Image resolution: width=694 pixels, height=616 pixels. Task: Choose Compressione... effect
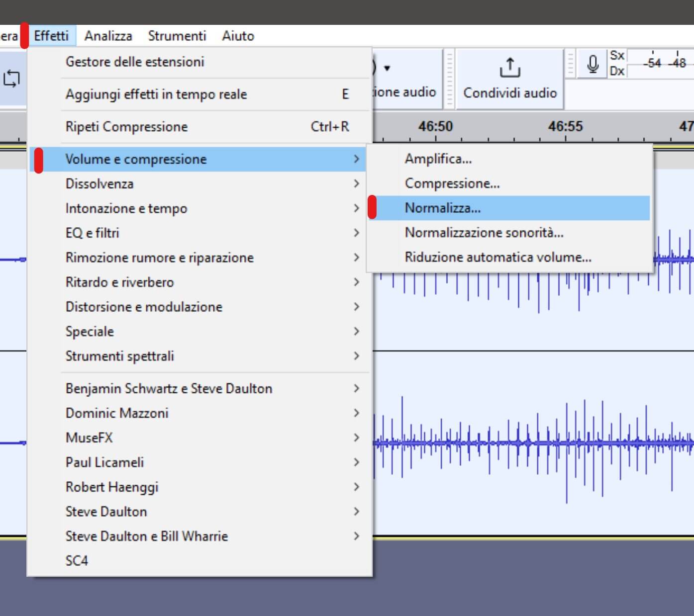(452, 183)
